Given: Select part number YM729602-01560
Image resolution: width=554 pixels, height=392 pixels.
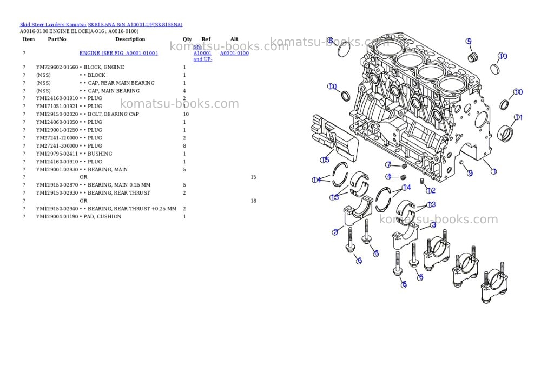Looking at the screenshot, I should pos(57,67).
